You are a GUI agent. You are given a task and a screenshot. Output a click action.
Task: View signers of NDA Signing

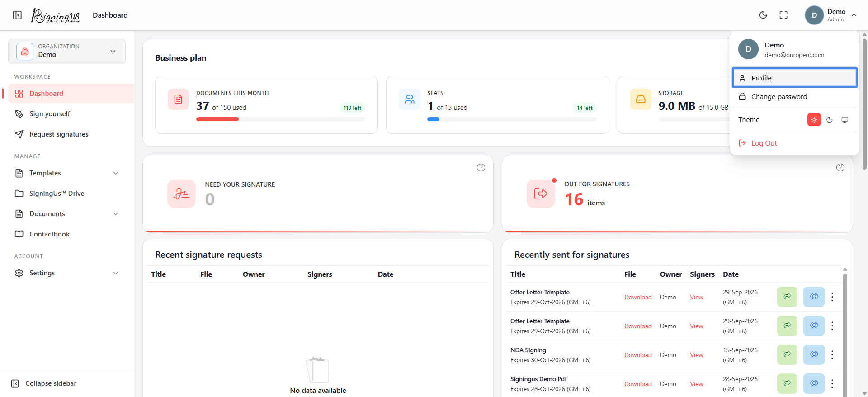point(696,355)
